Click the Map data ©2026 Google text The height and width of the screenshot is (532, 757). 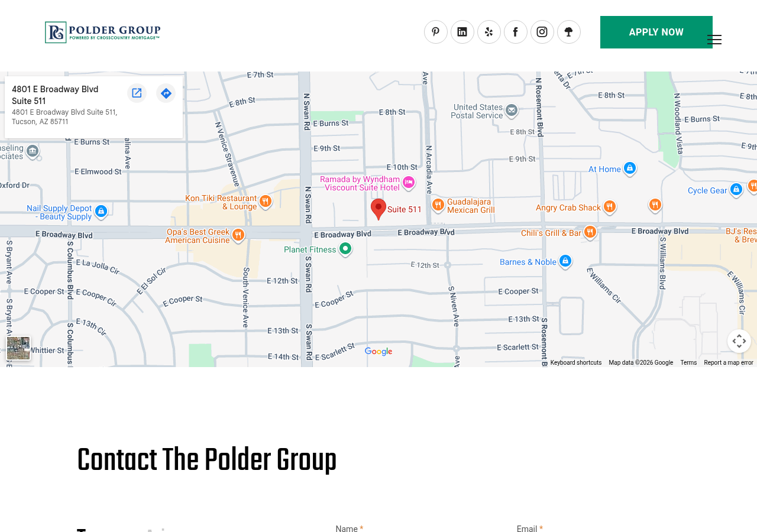tap(641, 363)
